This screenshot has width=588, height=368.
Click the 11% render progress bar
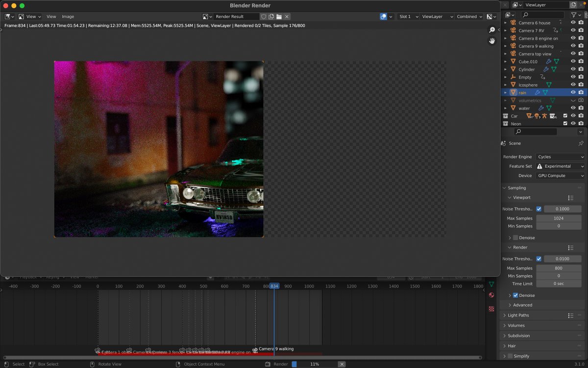(314, 364)
